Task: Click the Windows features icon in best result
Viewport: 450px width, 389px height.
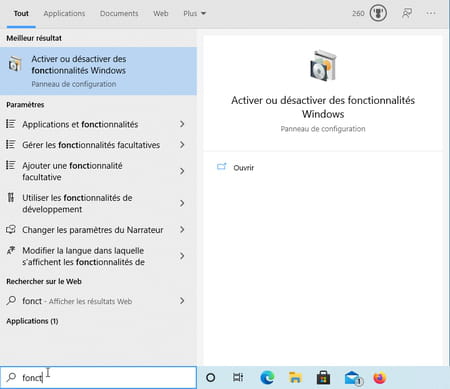Action: point(15,64)
